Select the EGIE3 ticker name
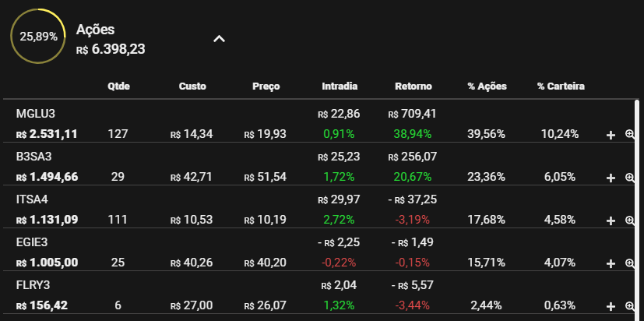The image size is (644, 321). [32, 242]
